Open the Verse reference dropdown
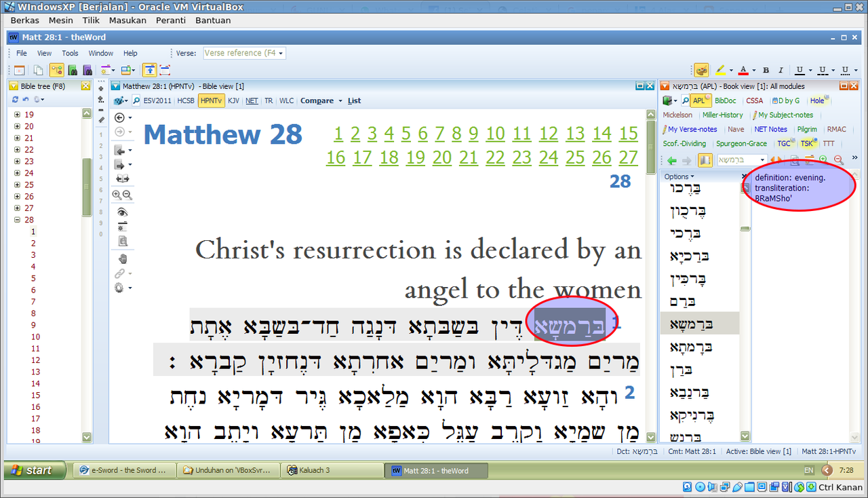 (x=281, y=53)
